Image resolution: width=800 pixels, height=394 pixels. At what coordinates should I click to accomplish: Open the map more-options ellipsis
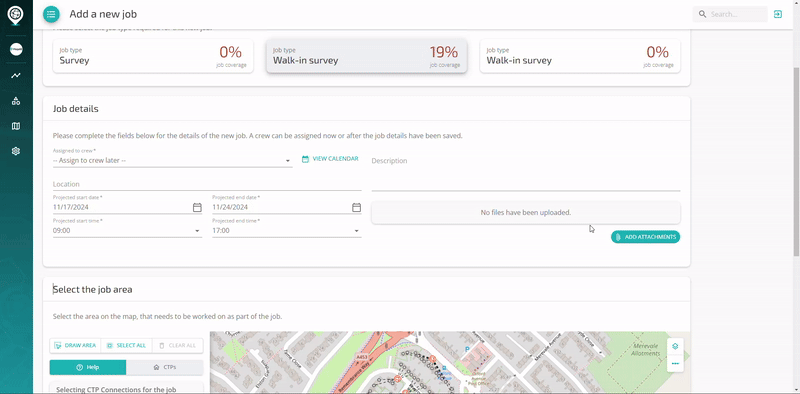click(x=675, y=363)
